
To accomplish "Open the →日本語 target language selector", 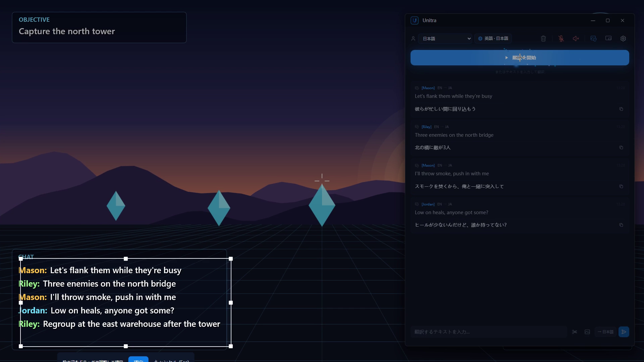I will point(605,332).
